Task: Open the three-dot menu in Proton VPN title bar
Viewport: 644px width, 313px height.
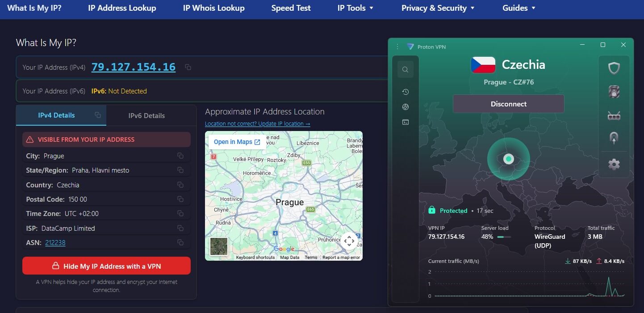Action: 397,47
